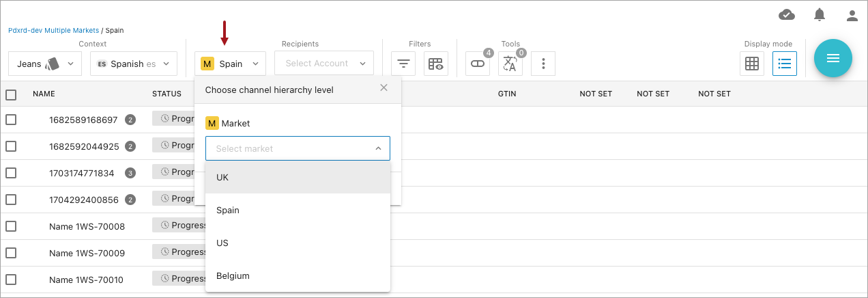Click the teal main menu button
Screen dimensions: 868x298
click(x=833, y=58)
